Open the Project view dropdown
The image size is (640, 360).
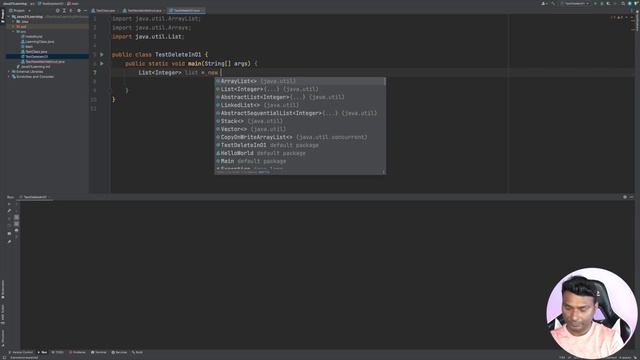pos(20,11)
